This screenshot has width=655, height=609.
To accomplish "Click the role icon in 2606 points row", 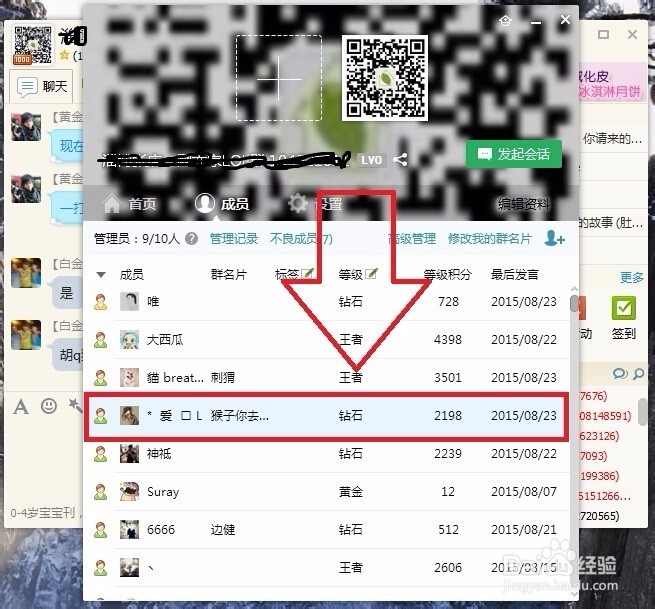I will point(100,568).
